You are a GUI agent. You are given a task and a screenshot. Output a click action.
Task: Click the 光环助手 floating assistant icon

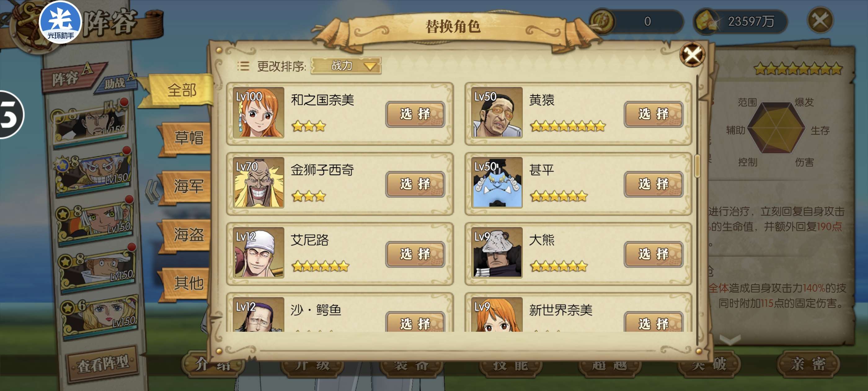point(60,23)
